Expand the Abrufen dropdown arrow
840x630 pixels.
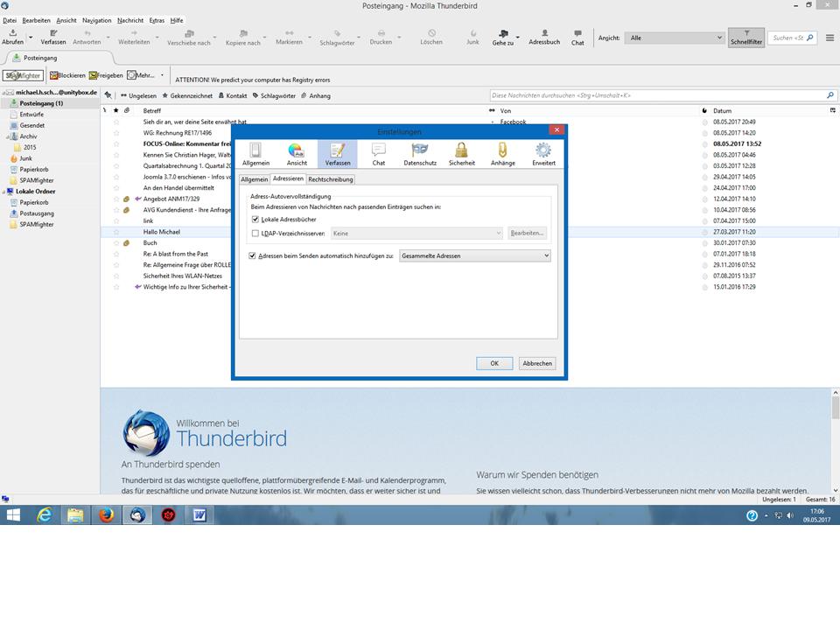(31, 38)
